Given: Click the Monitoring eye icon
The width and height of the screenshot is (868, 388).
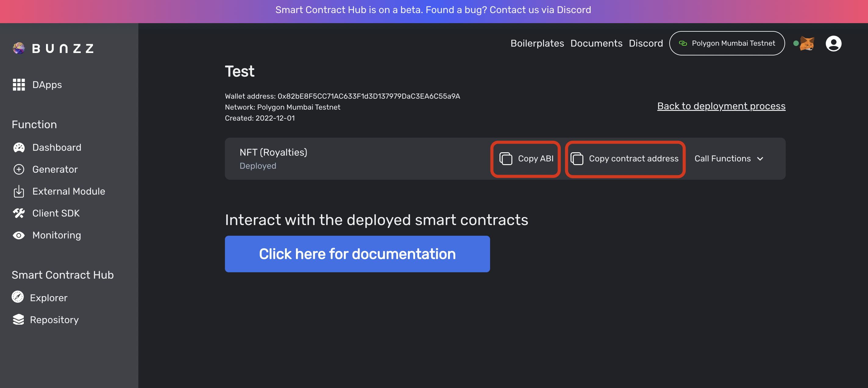Looking at the screenshot, I should (x=19, y=235).
